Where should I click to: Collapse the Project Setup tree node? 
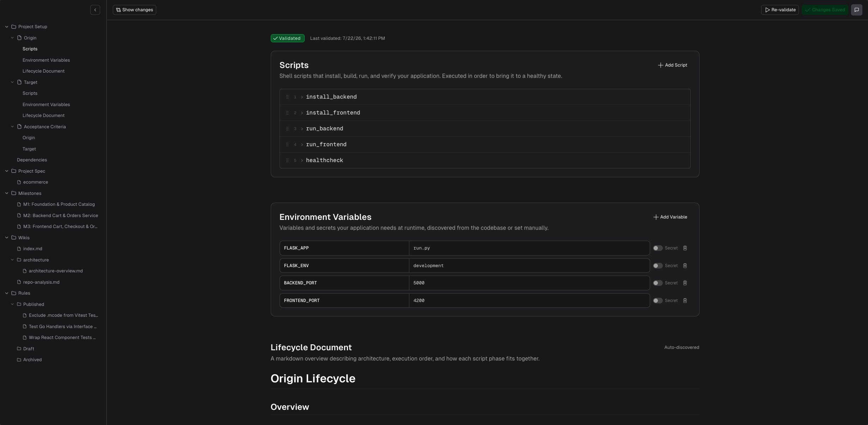pyautogui.click(x=7, y=27)
